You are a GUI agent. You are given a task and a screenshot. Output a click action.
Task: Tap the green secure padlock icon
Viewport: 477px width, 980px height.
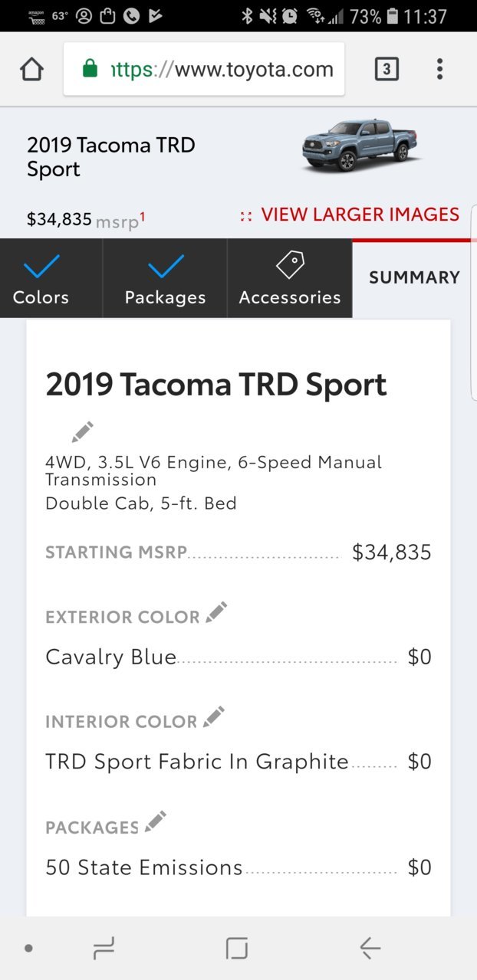(x=90, y=69)
